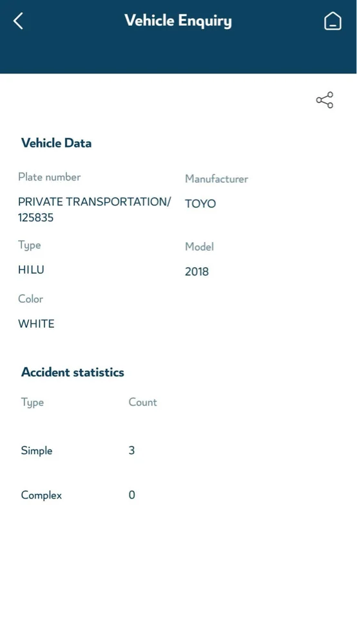Image resolution: width=357 pixels, height=644 pixels.
Task: Click the Manufacturer label
Action: coord(217,179)
